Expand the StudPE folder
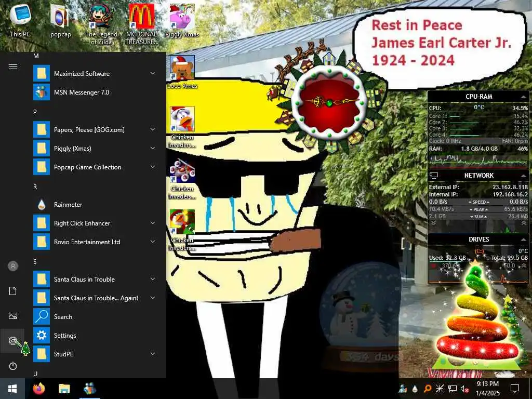This screenshot has width=532, height=399. click(153, 353)
